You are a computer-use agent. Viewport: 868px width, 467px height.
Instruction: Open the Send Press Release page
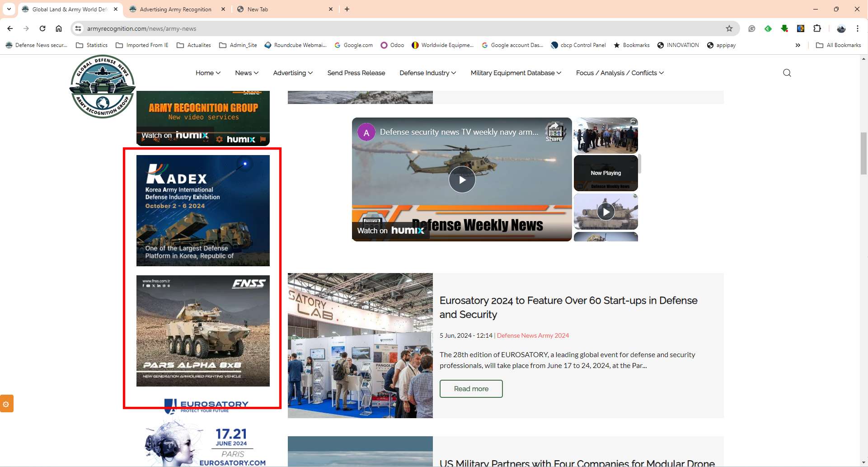(356, 73)
